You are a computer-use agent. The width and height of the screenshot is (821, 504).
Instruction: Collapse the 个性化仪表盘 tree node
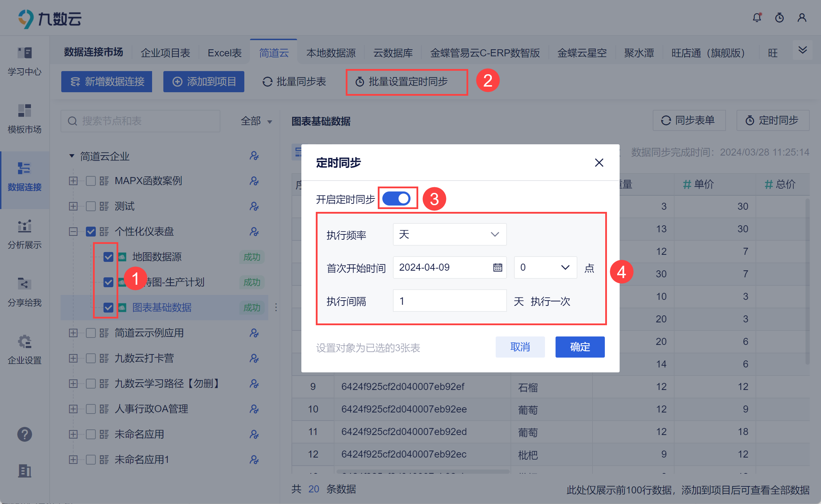click(73, 232)
